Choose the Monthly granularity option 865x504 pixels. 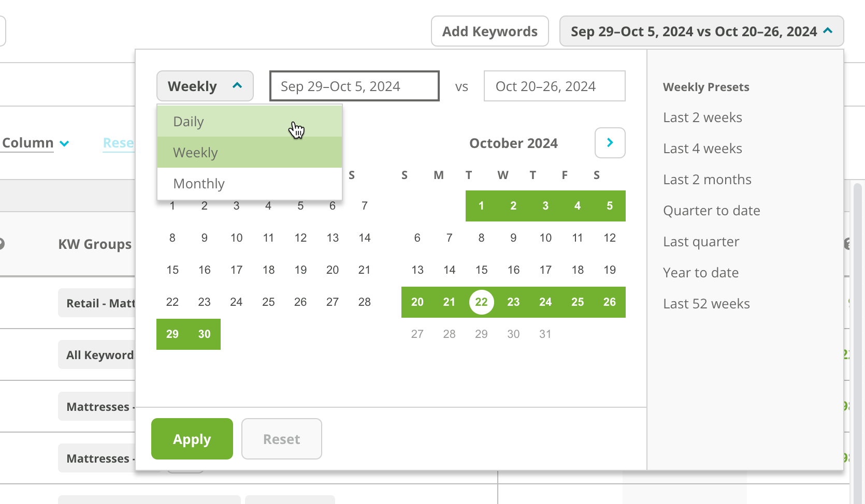click(250, 184)
